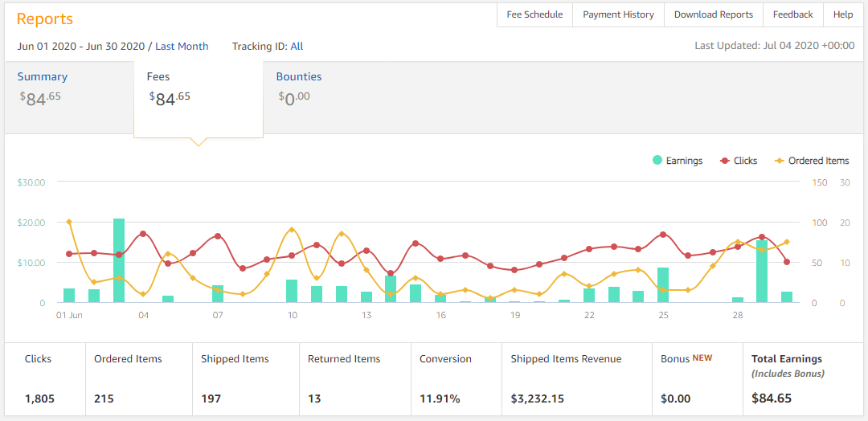Image resolution: width=868 pixels, height=421 pixels.
Task: Click the Clicks total 1,805
Action: (x=40, y=399)
